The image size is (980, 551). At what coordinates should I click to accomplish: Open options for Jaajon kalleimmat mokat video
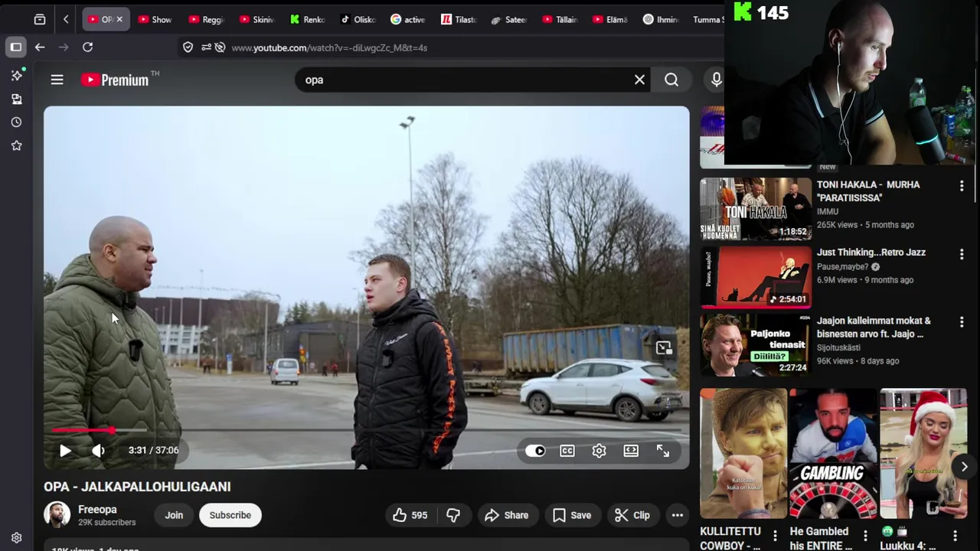coord(962,323)
